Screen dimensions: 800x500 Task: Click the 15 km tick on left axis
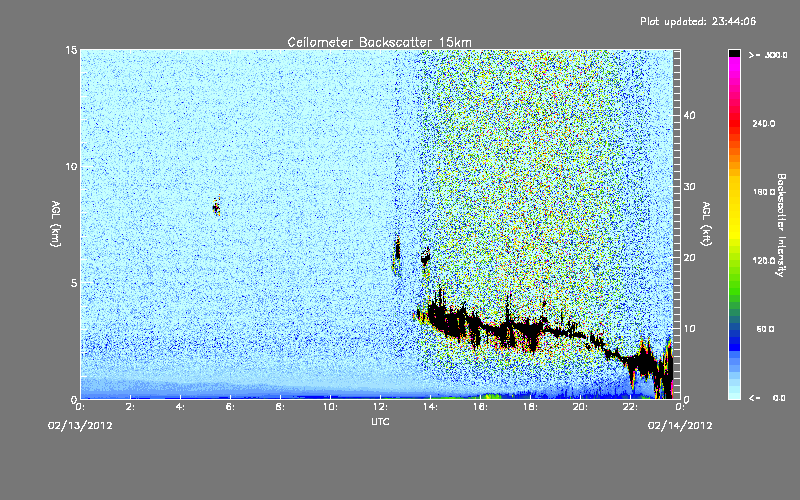[x=71, y=50]
